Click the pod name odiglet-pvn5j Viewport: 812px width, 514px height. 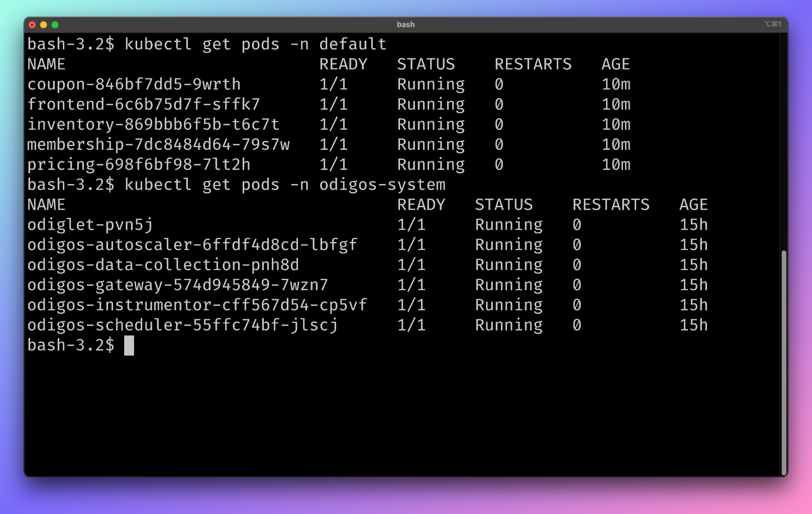tap(90, 225)
